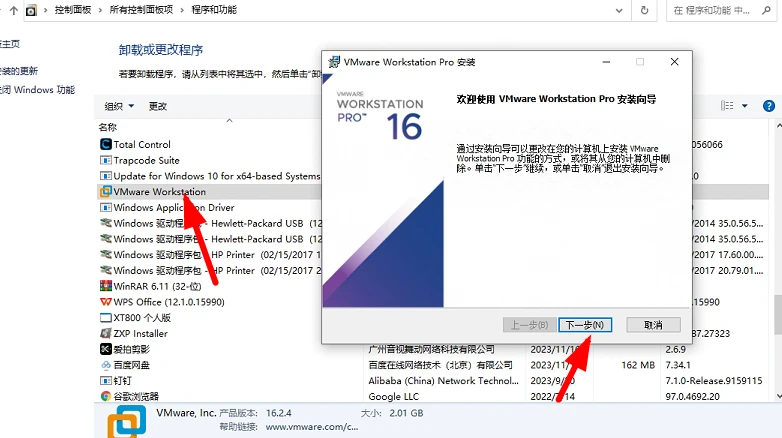Screen dimensions: 782x438
Task: Click the change view layout icon
Action: pos(727,106)
